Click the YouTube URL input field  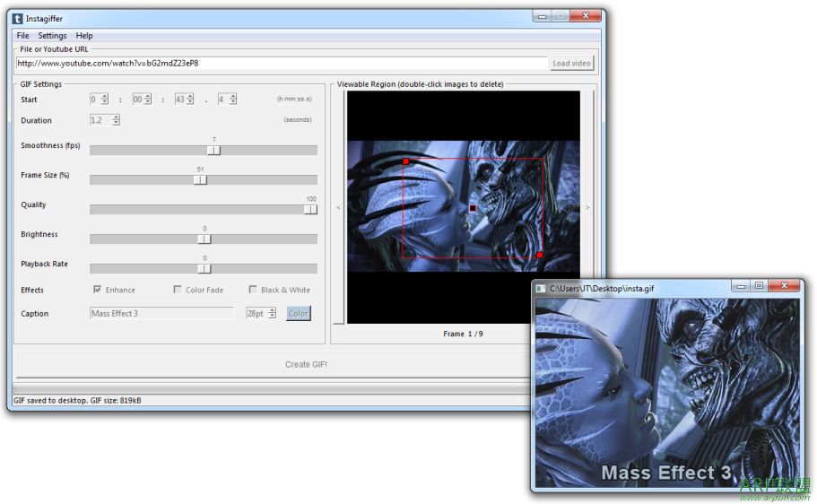point(281,64)
